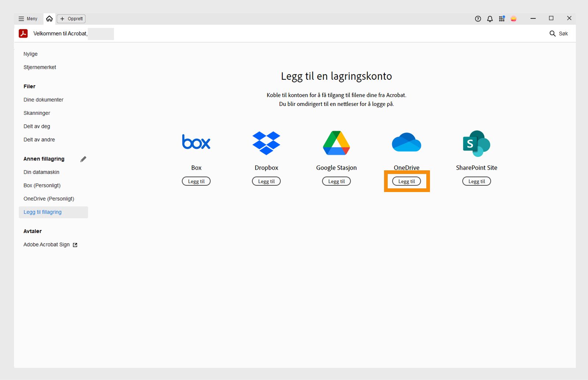Select Nylige in the sidebar
Screen dimensions: 588x380
click(x=31, y=54)
